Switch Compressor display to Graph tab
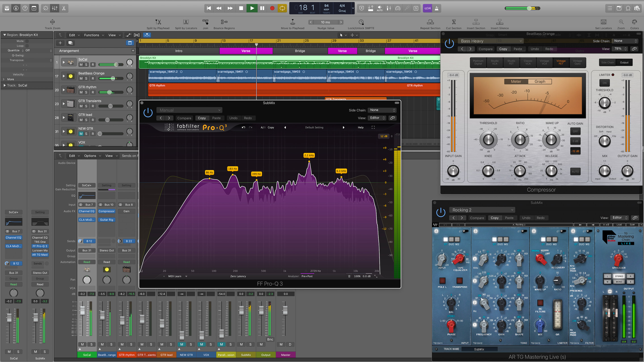Viewport: 644px width, 362px height. click(x=540, y=82)
